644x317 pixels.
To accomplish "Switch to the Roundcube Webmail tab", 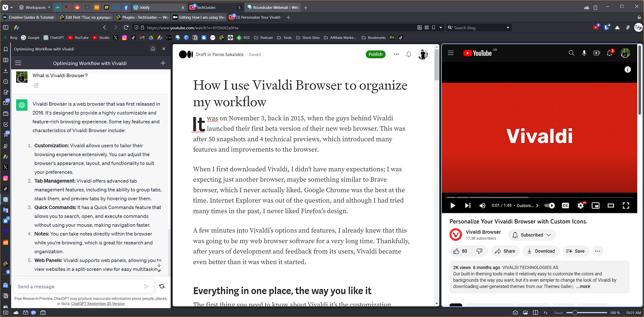I will [x=273, y=7].
